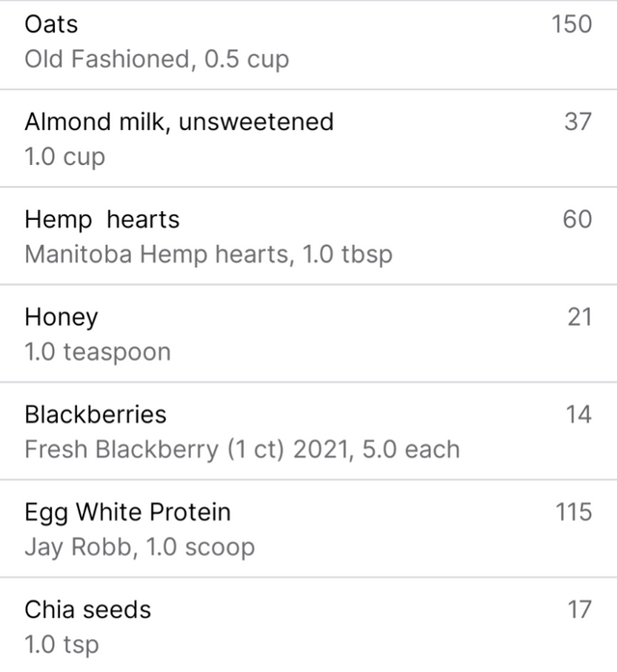Select the Blackberries entry

tap(308, 431)
